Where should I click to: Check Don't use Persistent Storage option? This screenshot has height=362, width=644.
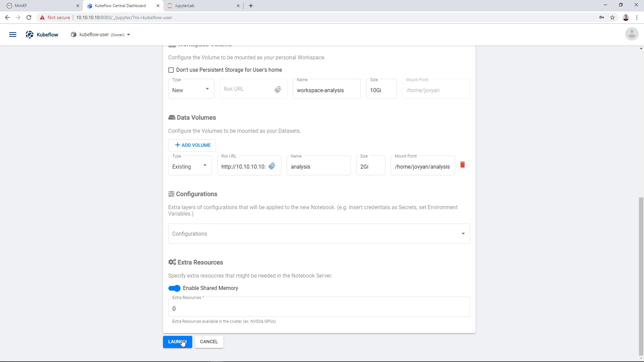point(171,70)
